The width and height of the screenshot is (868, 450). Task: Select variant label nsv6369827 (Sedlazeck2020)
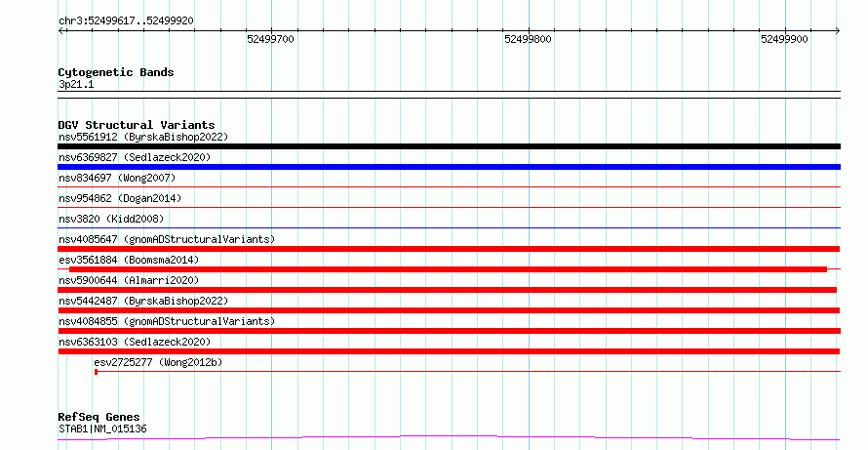(x=135, y=157)
